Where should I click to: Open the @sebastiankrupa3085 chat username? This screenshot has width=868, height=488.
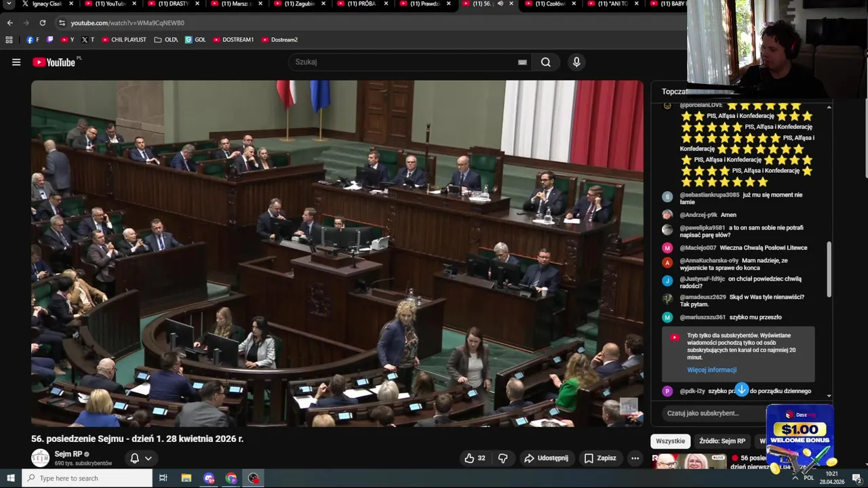[x=709, y=195]
